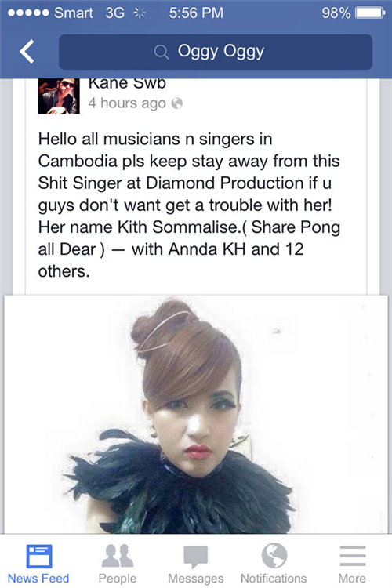Tap the Oggy Oggy search field
This screenshot has width=392, height=588.
pyautogui.click(x=216, y=52)
